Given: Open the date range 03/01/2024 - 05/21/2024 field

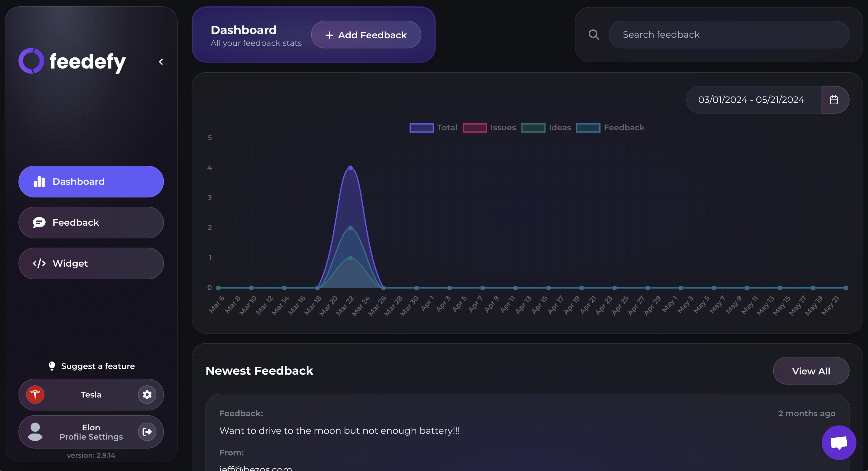Looking at the screenshot, I should pyautogui.click(x=751, y=100).
